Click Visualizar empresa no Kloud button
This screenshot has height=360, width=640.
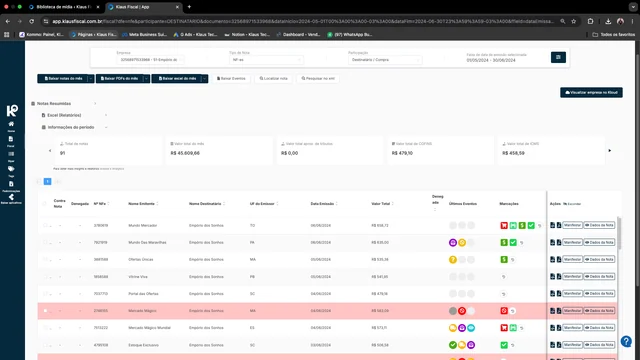tap(591, 93)
